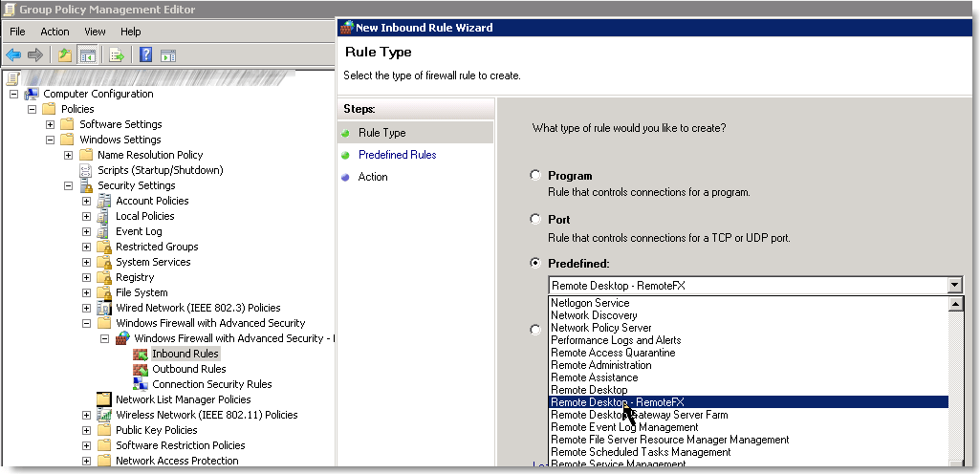Click the Restricted Groups folder icon

pos(104,247)
